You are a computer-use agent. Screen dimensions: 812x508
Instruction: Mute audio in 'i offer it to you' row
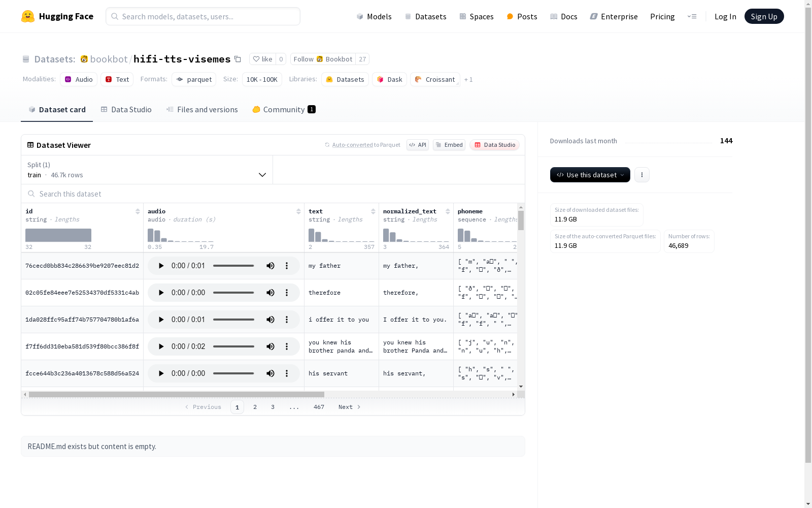pos(270,320)
